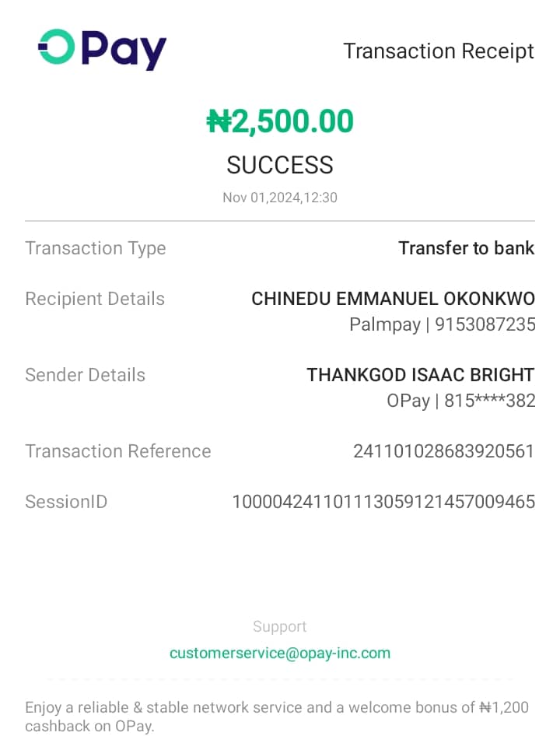This screenshot has height=736, width=560.
Task: Click the Sender Details label
Action: 86,375
